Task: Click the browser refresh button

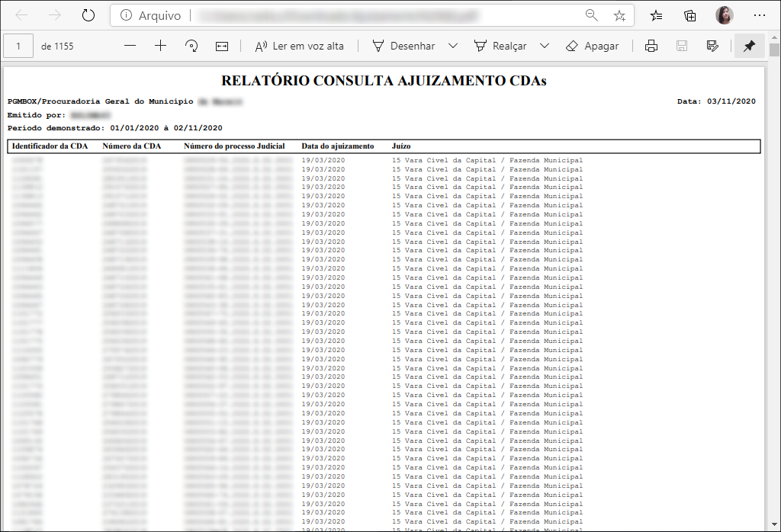Action: click(x=88, y=15)
